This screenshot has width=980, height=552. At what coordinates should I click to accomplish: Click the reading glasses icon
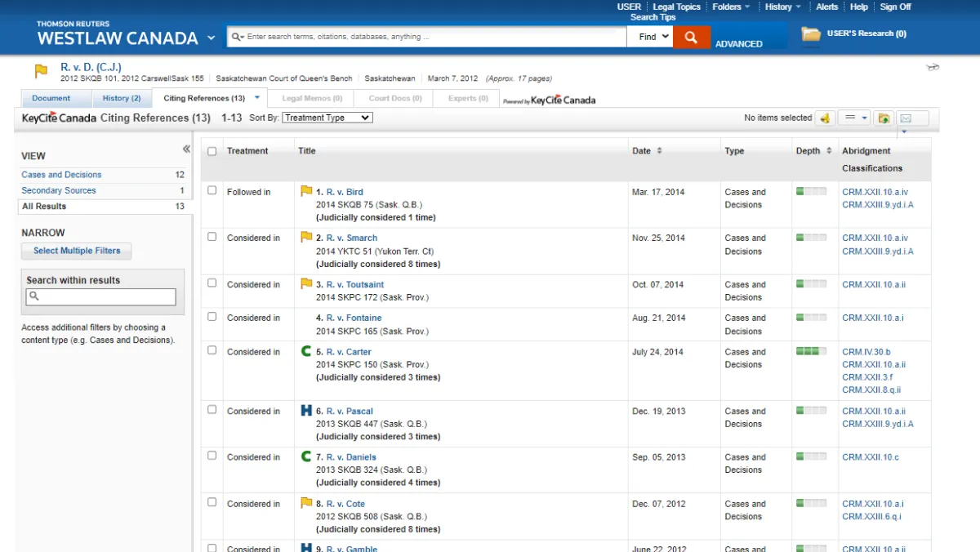point(933,68)
